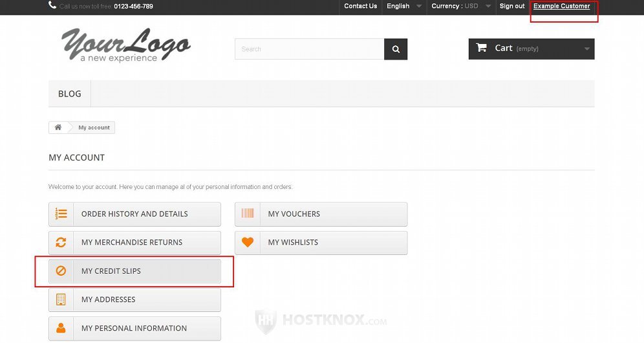Click the magnifying glass search button
This screenshot has height=343, width=644.
(x=396, y=49)
